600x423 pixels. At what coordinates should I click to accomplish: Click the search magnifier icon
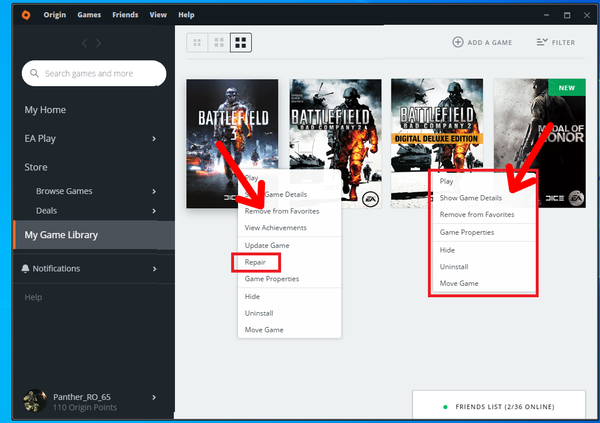tap(34, 73)
